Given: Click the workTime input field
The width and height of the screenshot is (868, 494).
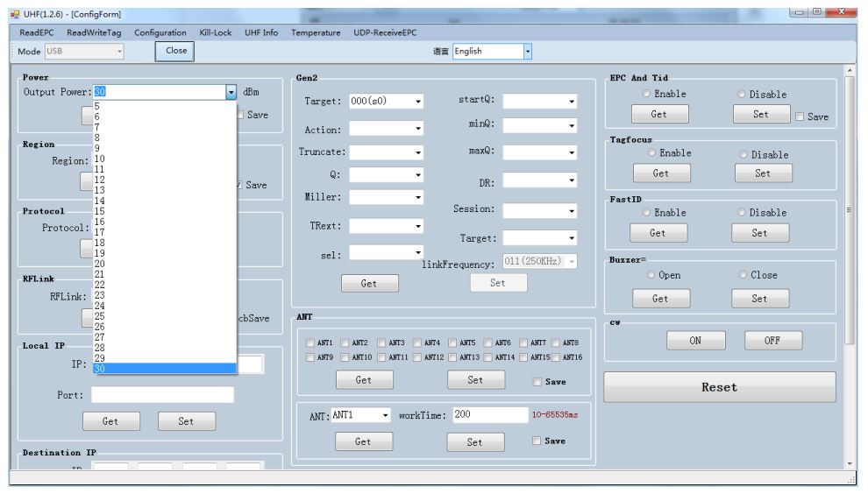Looking at the screenshot, I should click(x=487, y=415).
